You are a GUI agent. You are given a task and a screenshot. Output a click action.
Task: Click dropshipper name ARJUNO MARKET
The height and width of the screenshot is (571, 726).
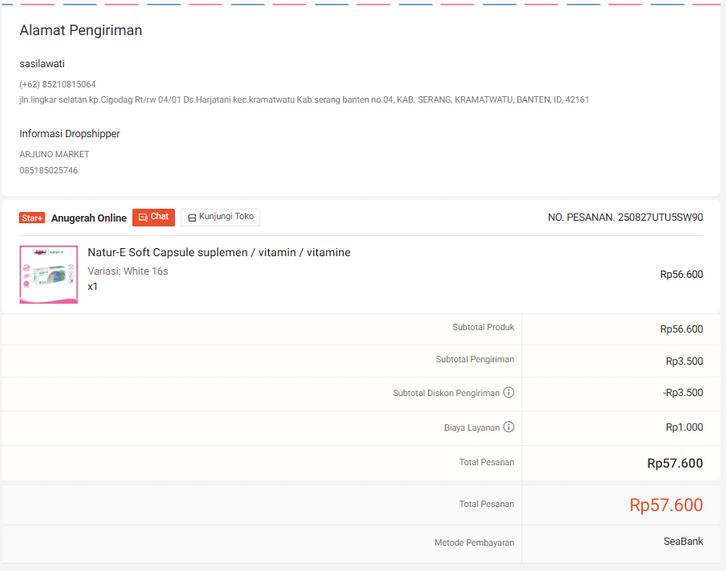[54, 154]
